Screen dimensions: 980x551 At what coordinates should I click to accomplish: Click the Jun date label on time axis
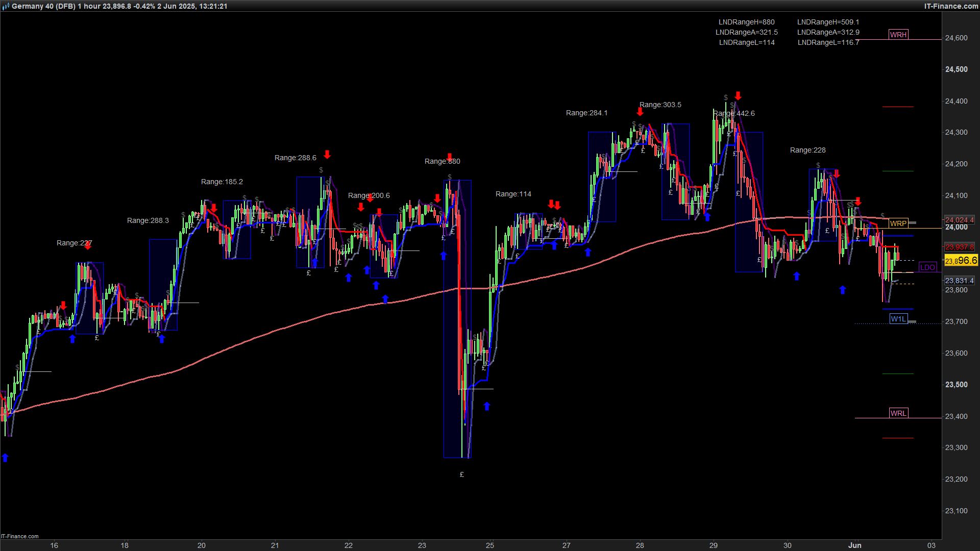coord(854,545)
